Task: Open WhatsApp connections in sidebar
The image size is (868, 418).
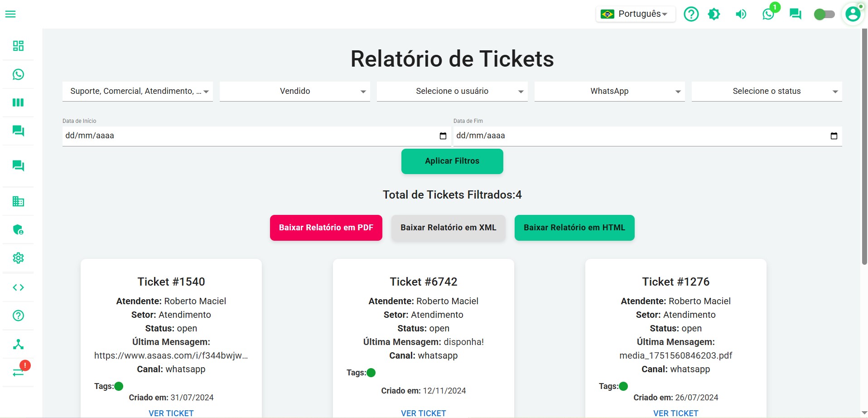Action: [x=18, y=74]
